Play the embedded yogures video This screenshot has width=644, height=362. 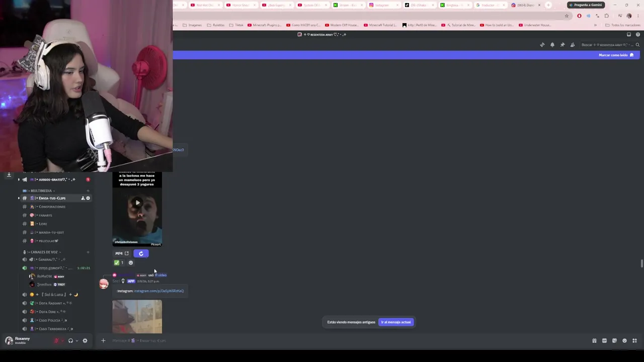click(x=137, y=203)
